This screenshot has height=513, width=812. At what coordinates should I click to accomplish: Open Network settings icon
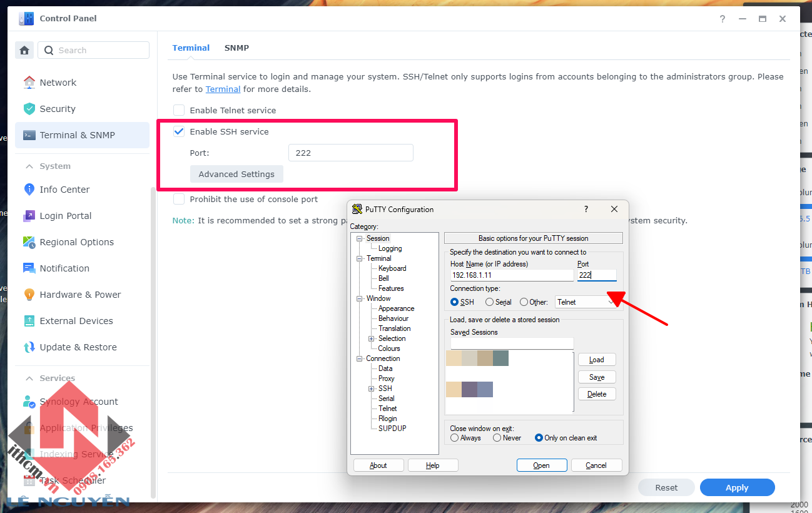click(x=29, y=83)
